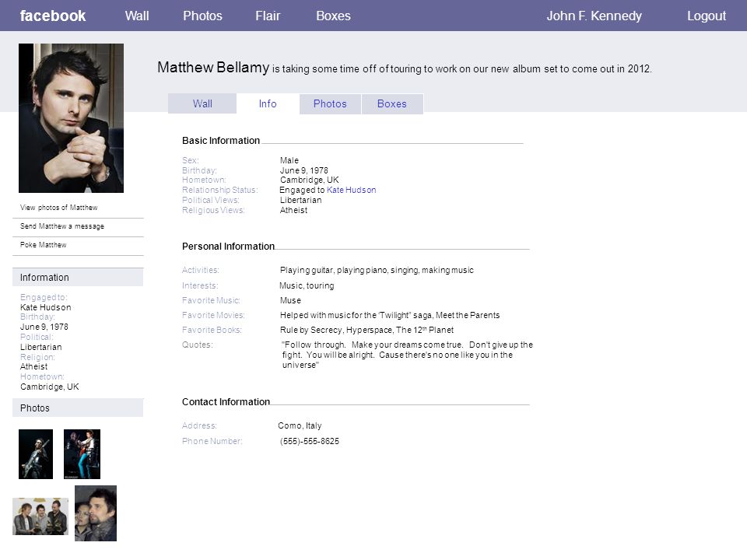Open the Kate Hudson link in Relationship Status
This screenshot has height=560, width=747.
point(352,190)
